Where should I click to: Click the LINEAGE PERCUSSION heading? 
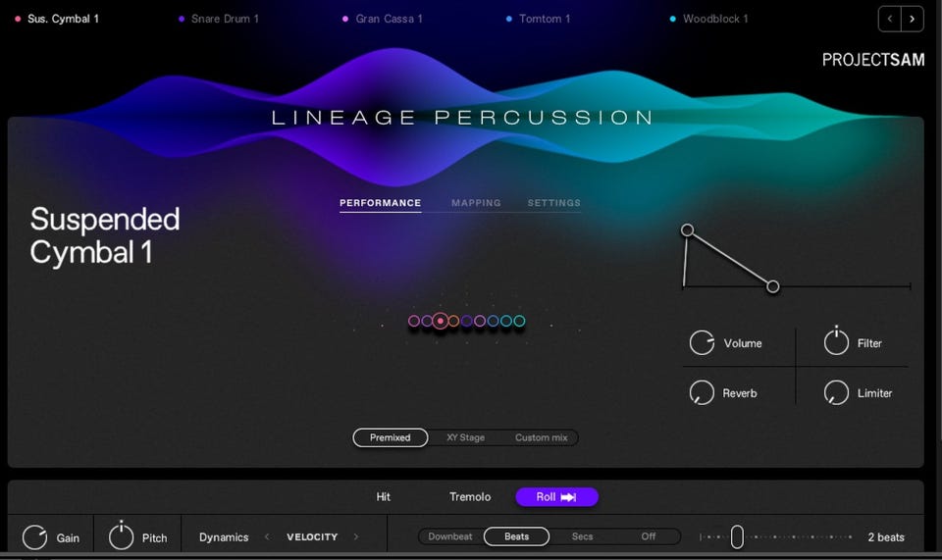462,117
